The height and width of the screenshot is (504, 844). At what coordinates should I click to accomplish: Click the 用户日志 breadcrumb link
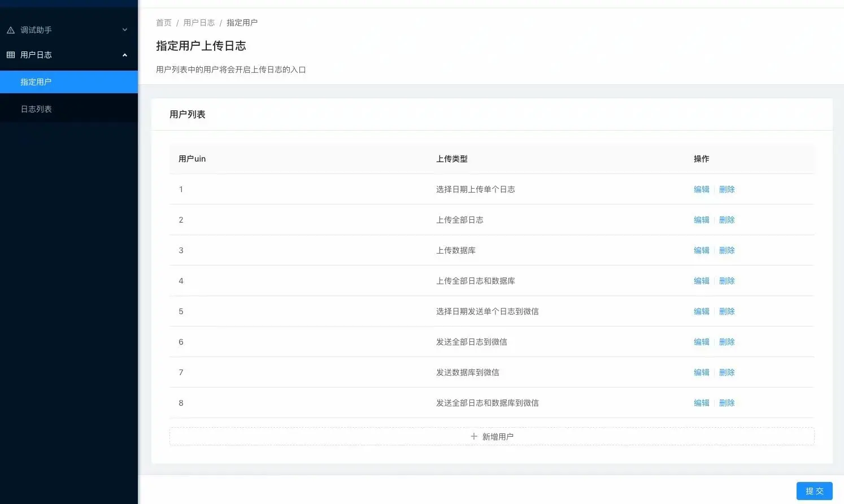click(x=199, y=23)
